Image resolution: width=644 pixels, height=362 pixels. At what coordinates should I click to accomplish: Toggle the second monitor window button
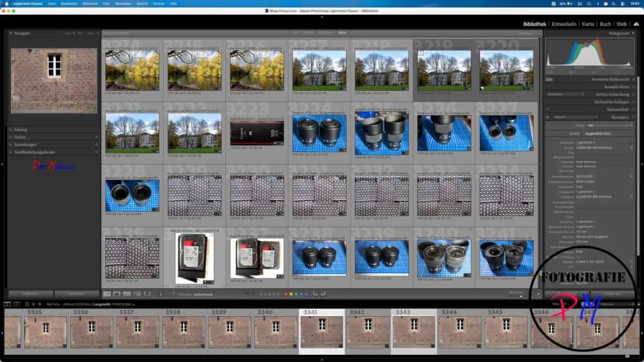15,303
